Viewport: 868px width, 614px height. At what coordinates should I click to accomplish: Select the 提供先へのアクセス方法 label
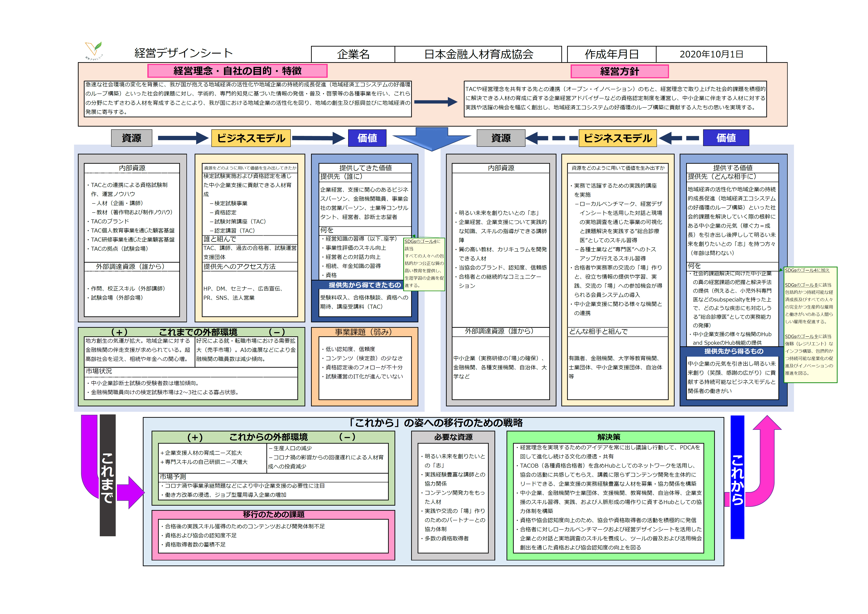click(240, 266)
